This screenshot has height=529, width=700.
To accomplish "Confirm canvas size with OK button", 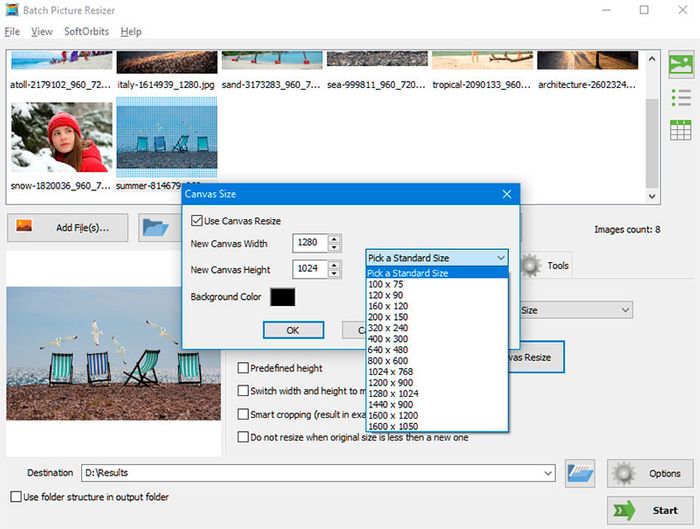I will pyautogui.click(x=292, y=330).
